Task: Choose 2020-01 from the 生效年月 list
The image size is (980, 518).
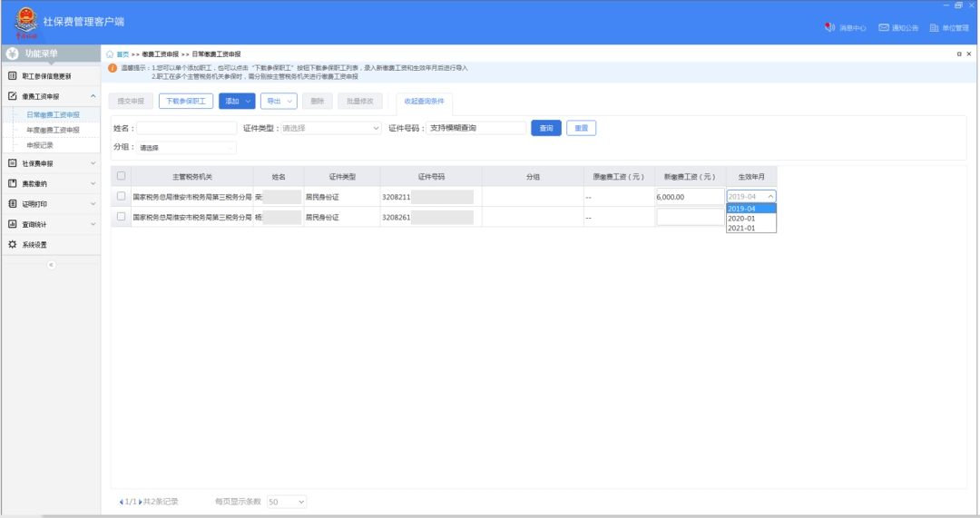Action: pos(741,219)
